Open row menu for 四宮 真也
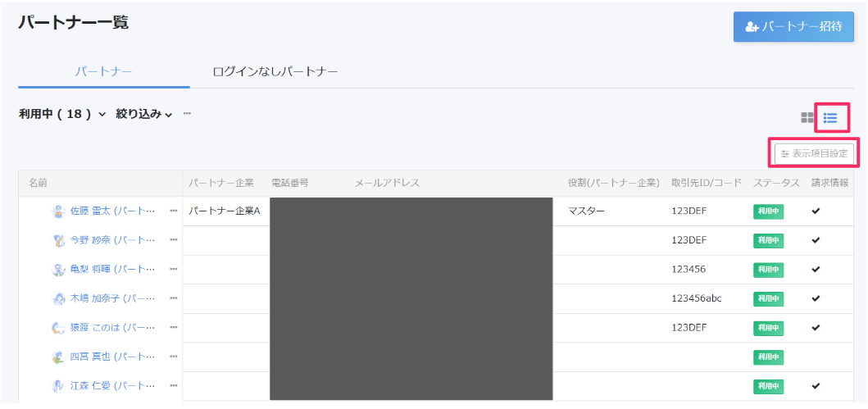The height and width of the screenshot is (409, 868). click(174, 357)
